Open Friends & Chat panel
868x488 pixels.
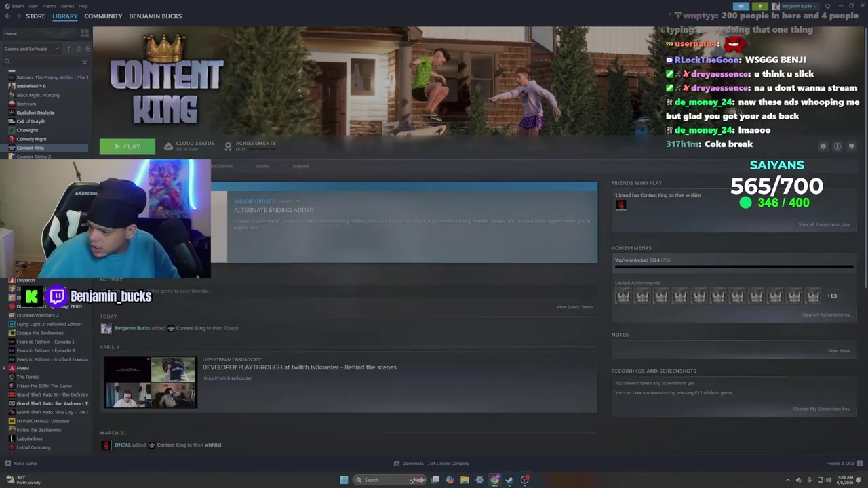[x=844, y=464]
